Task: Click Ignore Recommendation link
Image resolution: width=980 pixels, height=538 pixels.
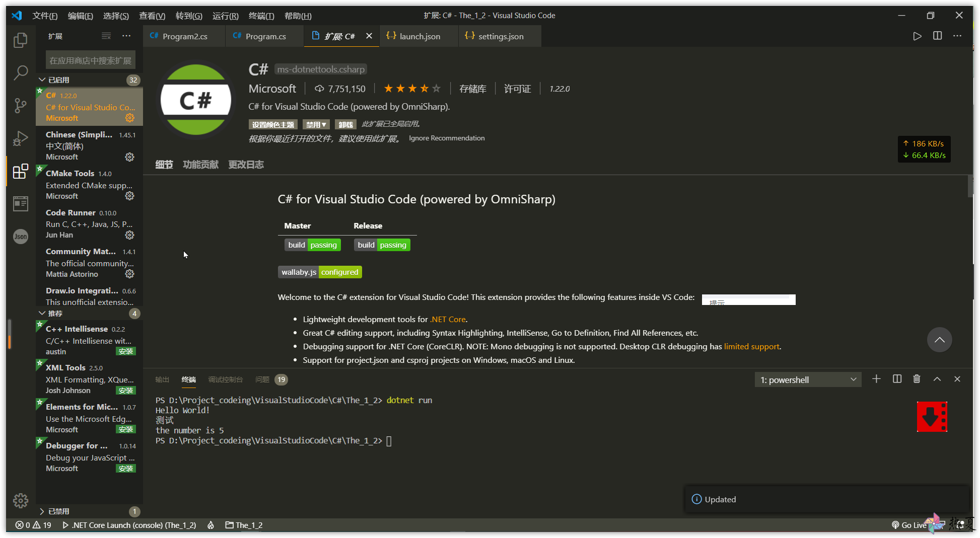Action: [x=447, y=138]
